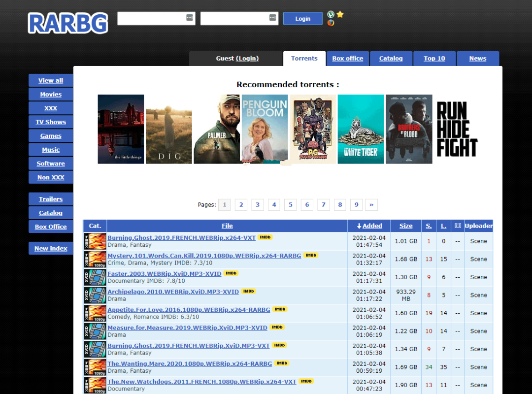Sort by the File column header
Viewport: 532px width, 394px height.
[227, 226]
